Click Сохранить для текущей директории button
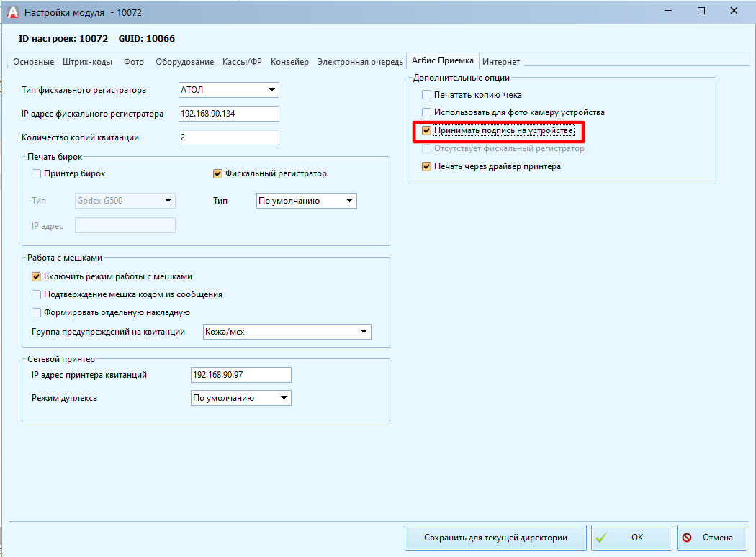 495,538
